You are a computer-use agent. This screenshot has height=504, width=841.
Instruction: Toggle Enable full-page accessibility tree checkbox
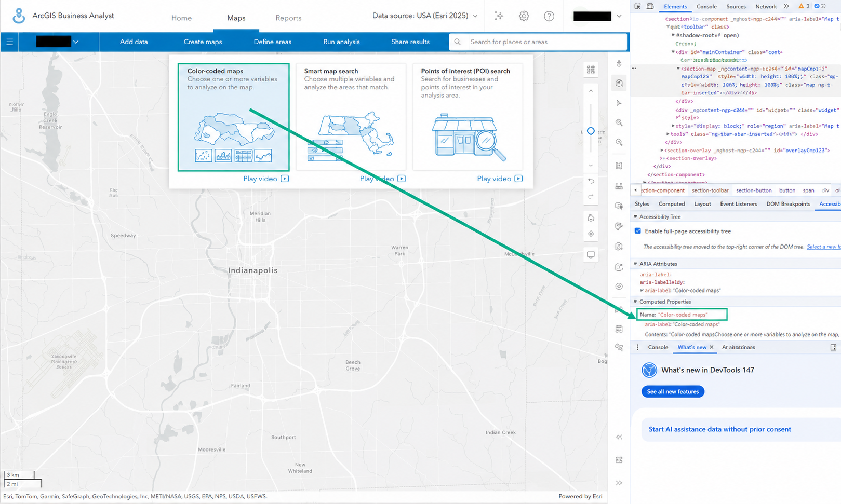[x=638, y=231]
